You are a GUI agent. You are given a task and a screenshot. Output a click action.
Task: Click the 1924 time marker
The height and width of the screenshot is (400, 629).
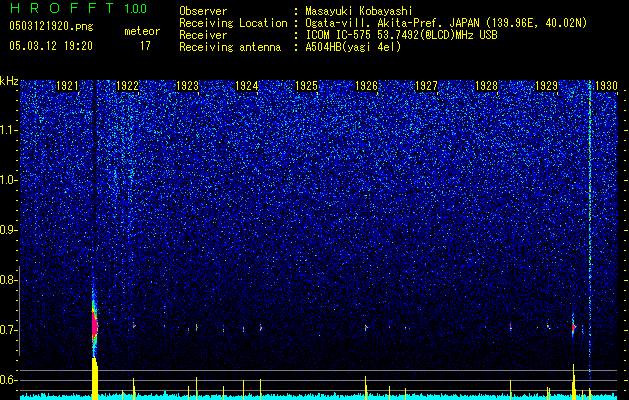[x=246, y=86]
